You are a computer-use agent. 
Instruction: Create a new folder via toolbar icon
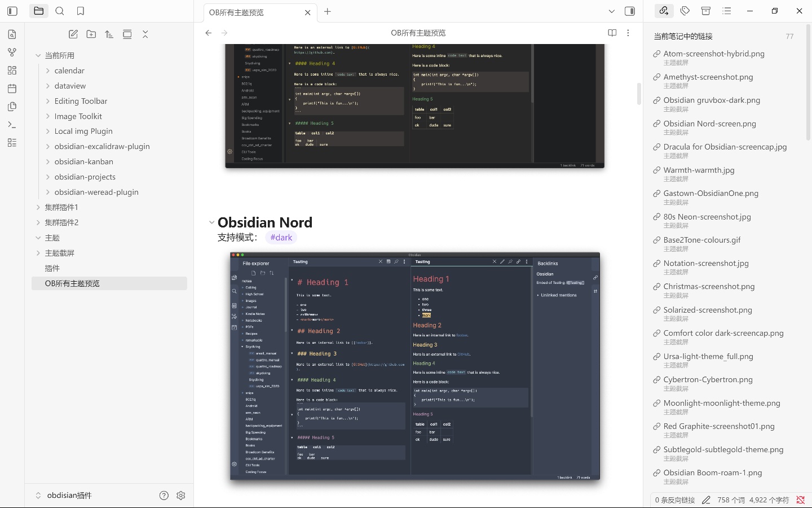[x=91, y=34]
